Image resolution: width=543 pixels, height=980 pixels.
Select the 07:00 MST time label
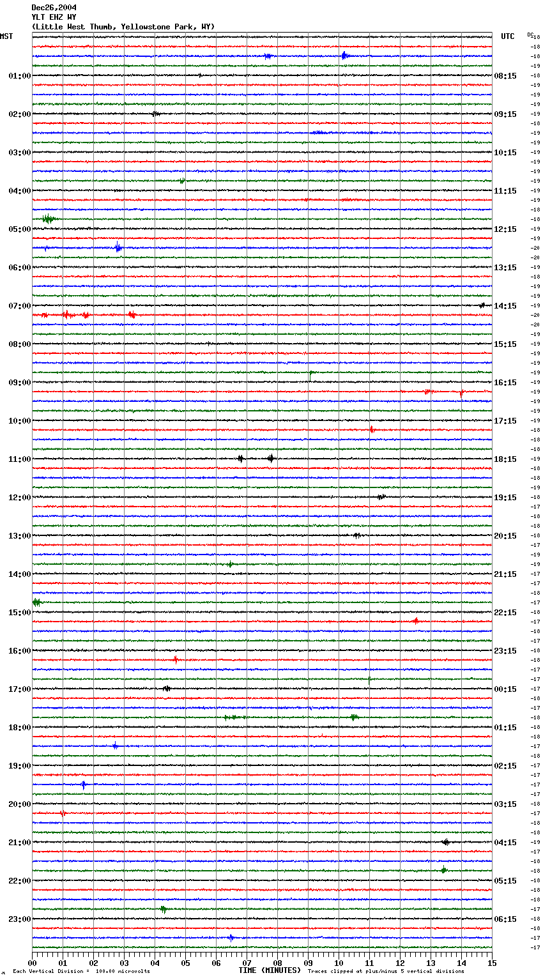tap(20, 306)
